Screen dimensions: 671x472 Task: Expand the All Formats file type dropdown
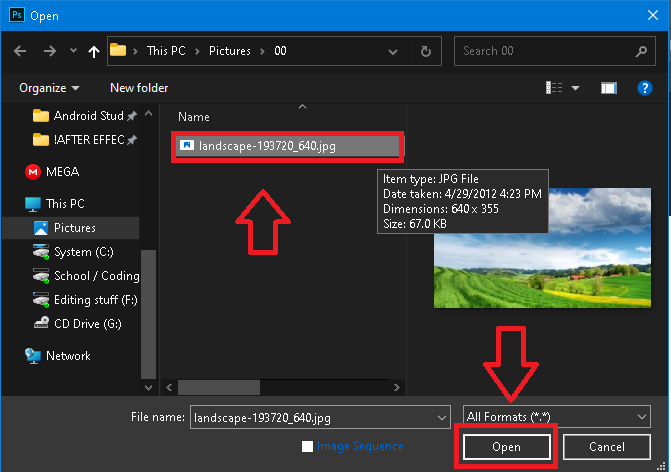556,417
